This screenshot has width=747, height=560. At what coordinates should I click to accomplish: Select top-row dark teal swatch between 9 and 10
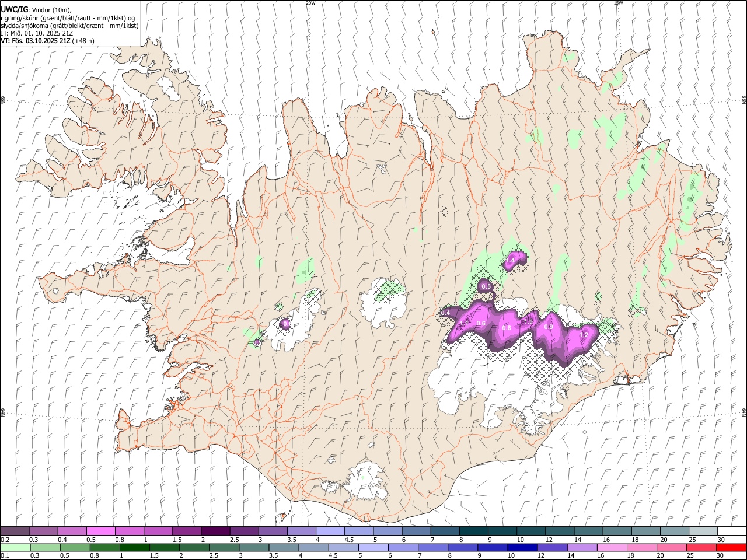[502, 531]
